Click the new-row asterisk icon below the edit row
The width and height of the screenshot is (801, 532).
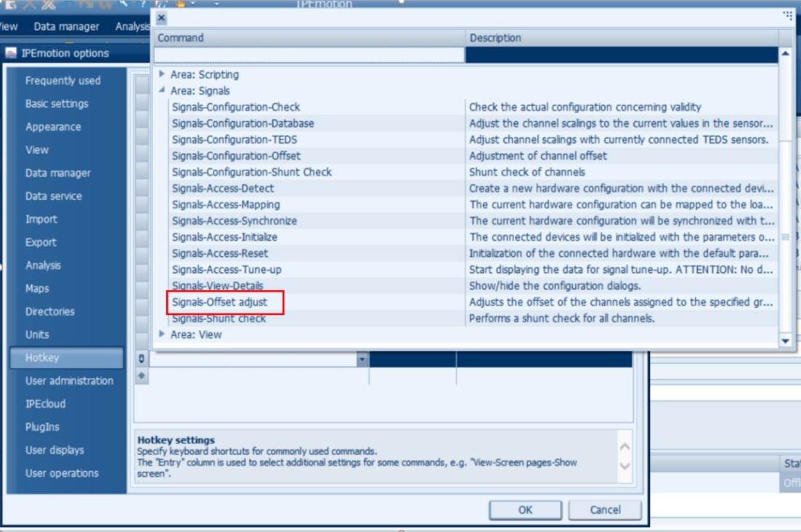142,375
